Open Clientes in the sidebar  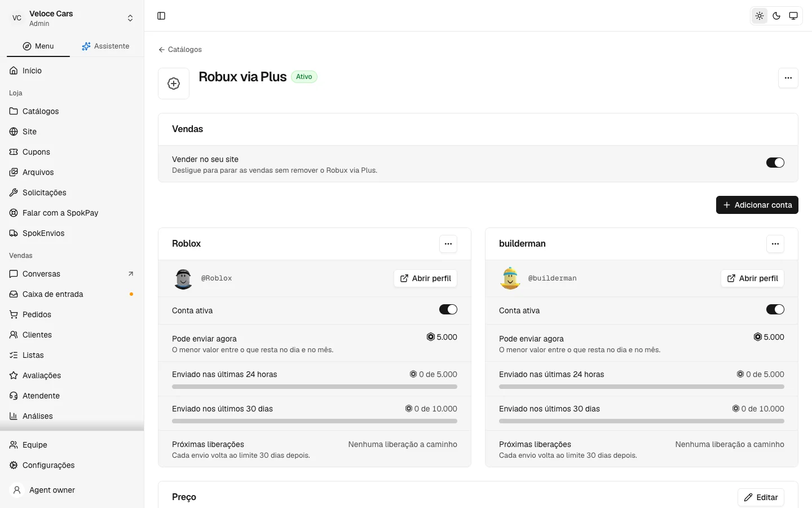[x=72, y=335]
